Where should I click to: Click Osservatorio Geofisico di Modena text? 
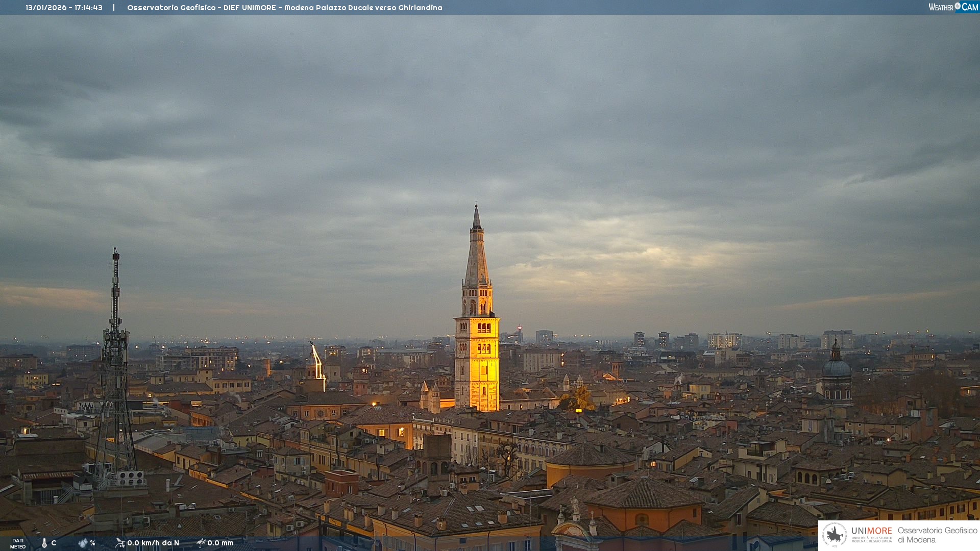937,535
